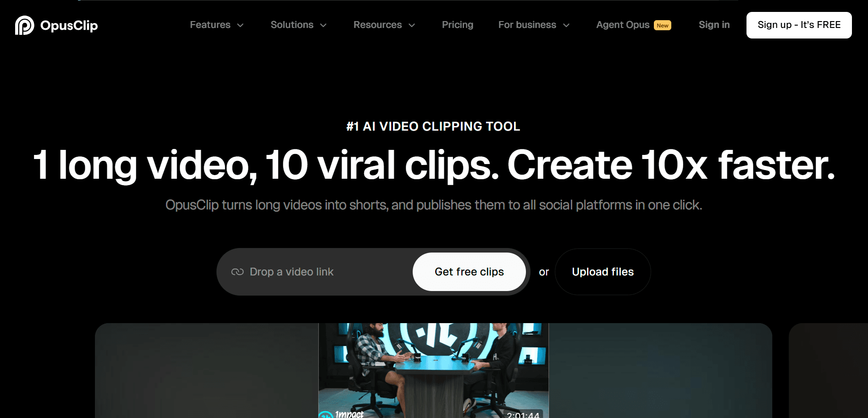Open the Solutions menu
Viewport: 868px width, 418px height.
(292, 25)
